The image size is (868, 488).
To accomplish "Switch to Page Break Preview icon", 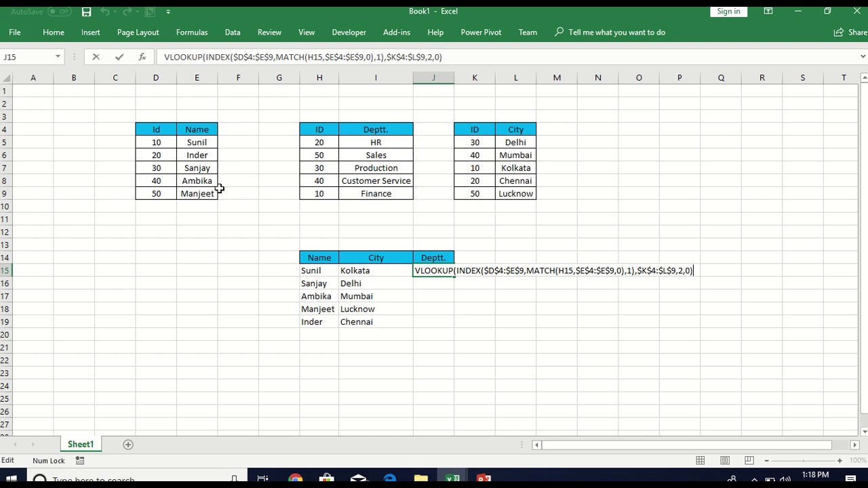I will [x=749, y=461].
